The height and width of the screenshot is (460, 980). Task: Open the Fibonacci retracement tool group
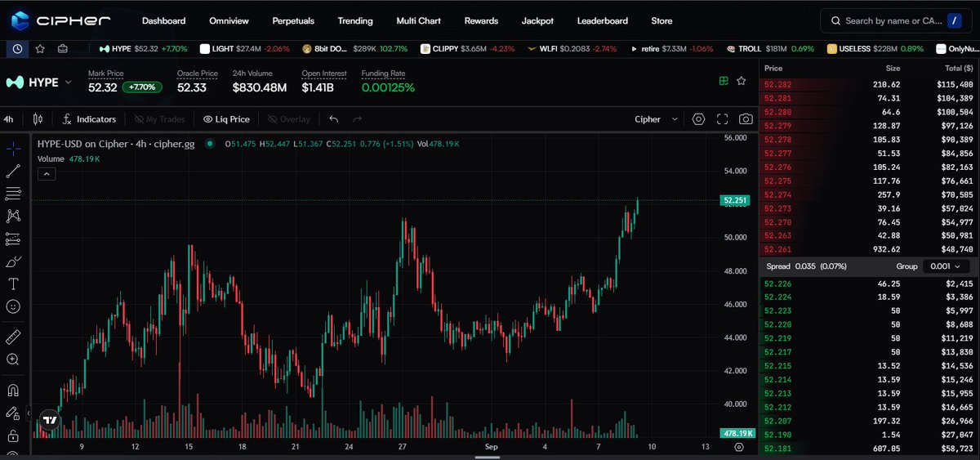click(x=13, y=194)
